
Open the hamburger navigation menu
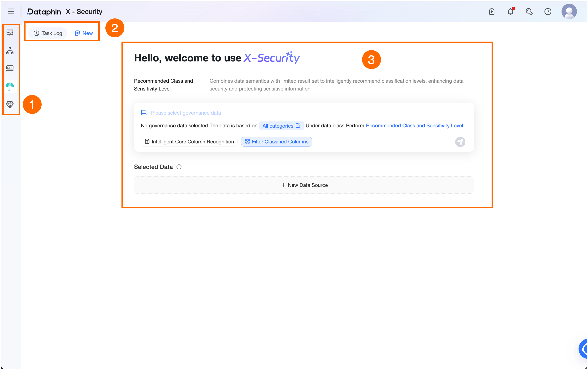point(11,12)
